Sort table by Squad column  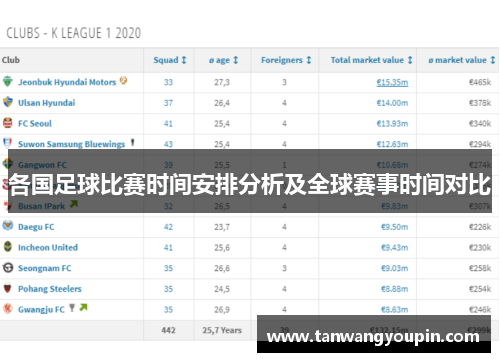click(170, 60)
